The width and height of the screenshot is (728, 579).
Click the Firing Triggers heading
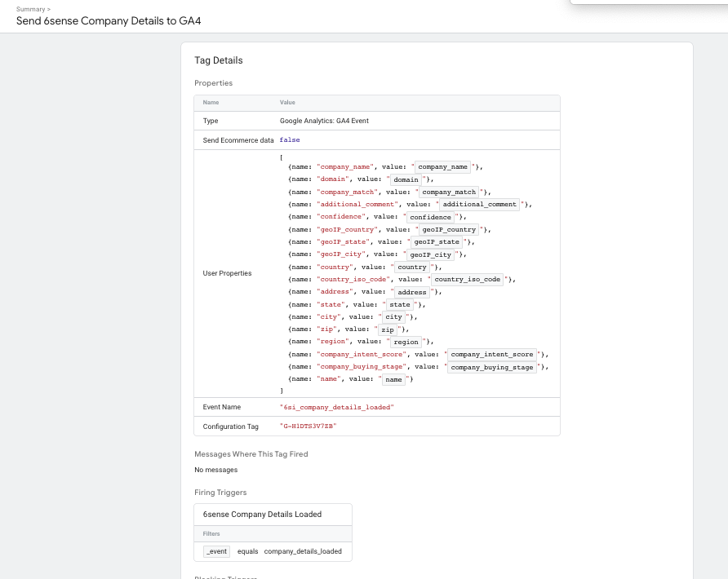tap(220, 493)
